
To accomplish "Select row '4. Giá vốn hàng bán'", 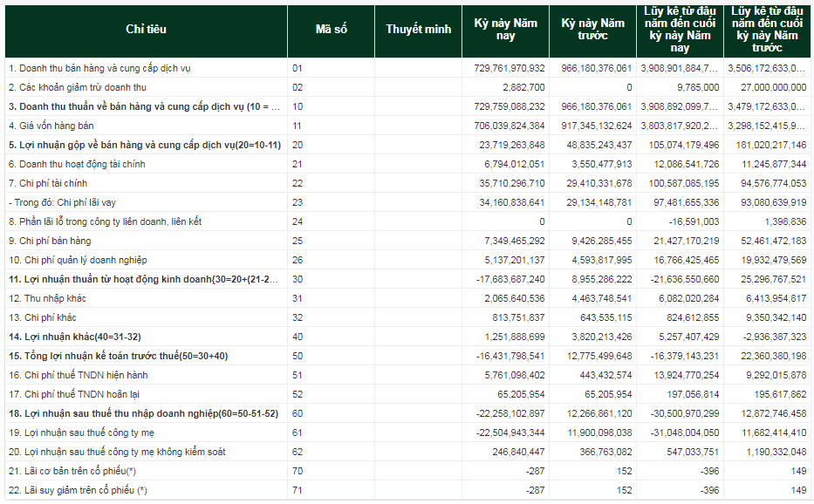I will pyautogui.click(x=407, y=126).
